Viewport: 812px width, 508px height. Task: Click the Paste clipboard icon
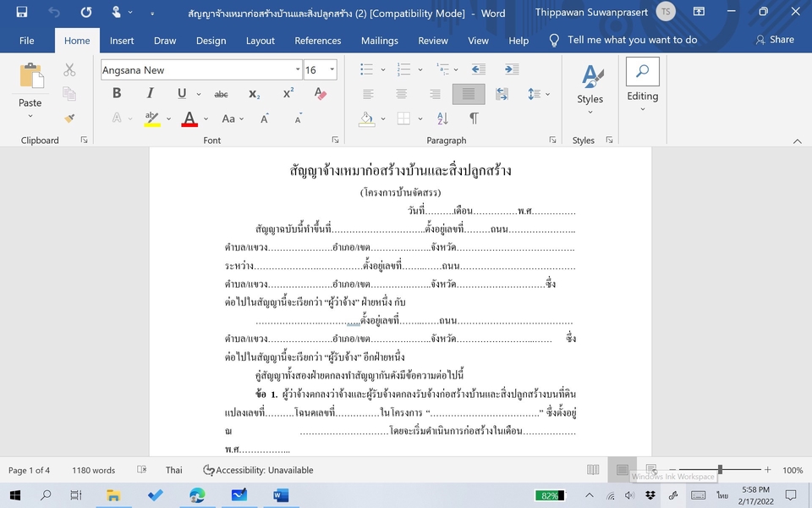[x=31, y=75]
